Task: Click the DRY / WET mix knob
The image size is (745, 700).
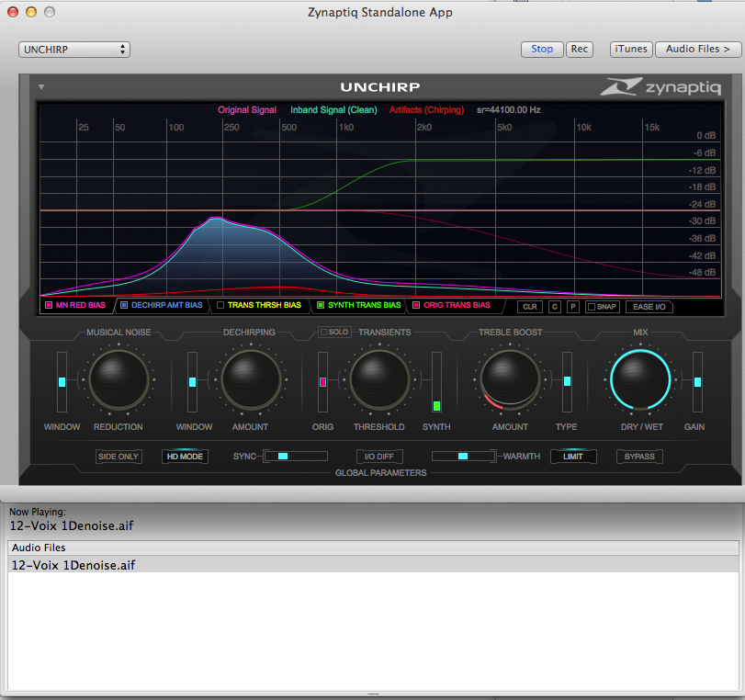Action: (640, 379)
